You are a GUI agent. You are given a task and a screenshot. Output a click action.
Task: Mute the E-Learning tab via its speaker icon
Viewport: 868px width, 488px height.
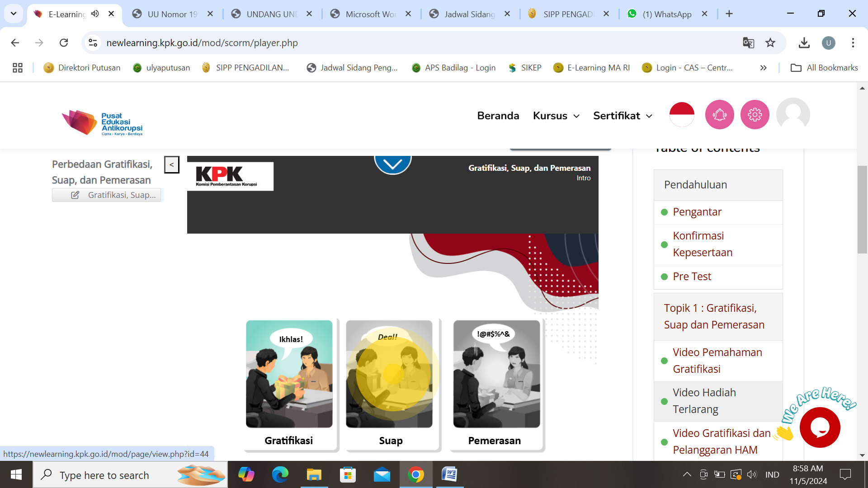(x=94, y=14)
